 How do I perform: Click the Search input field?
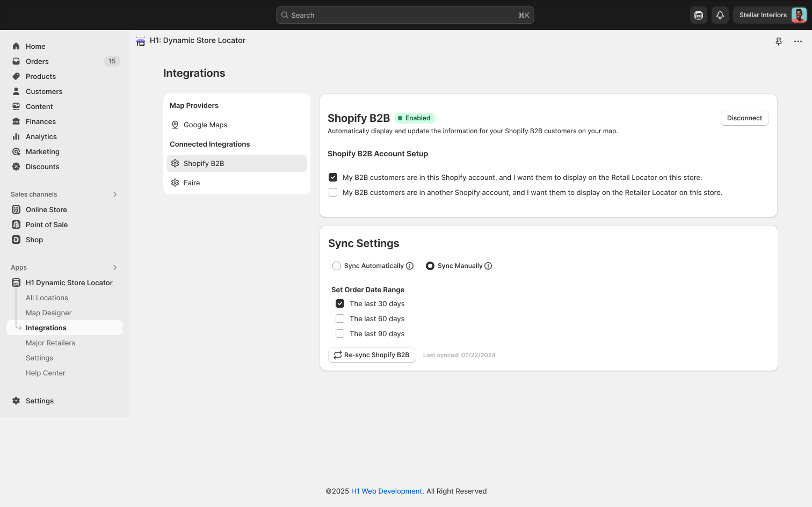coord(405,15)
